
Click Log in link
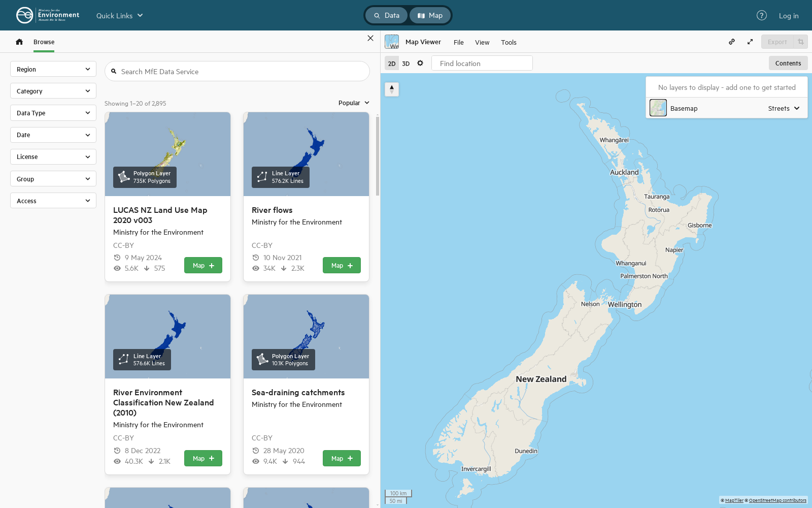pyautogui.click(x=789, y=16)
